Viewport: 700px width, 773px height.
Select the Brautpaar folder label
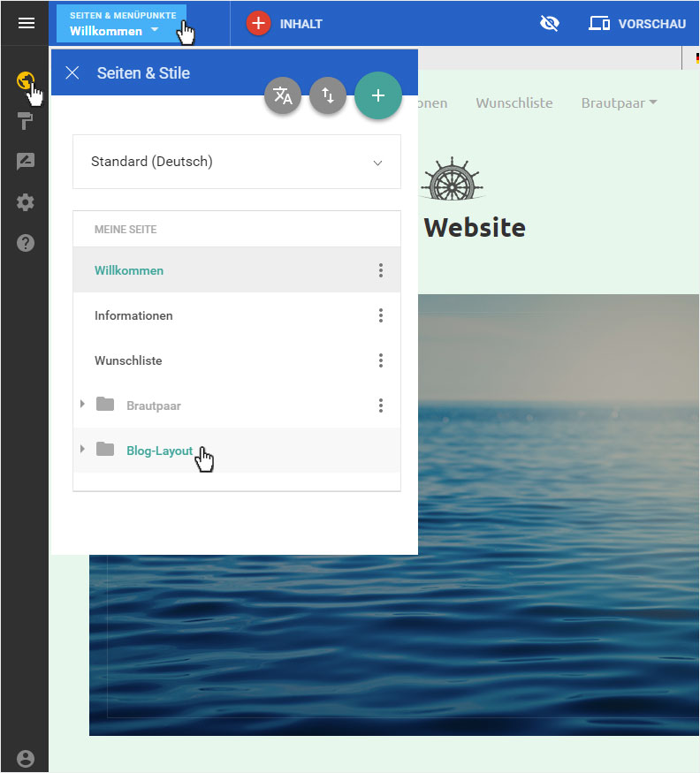coord(154,405)
